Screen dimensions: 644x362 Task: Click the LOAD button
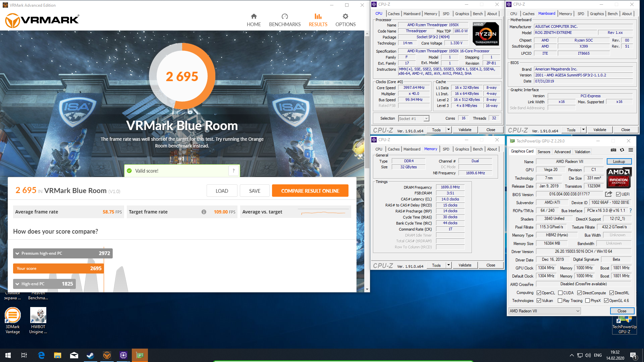point(222,191)
